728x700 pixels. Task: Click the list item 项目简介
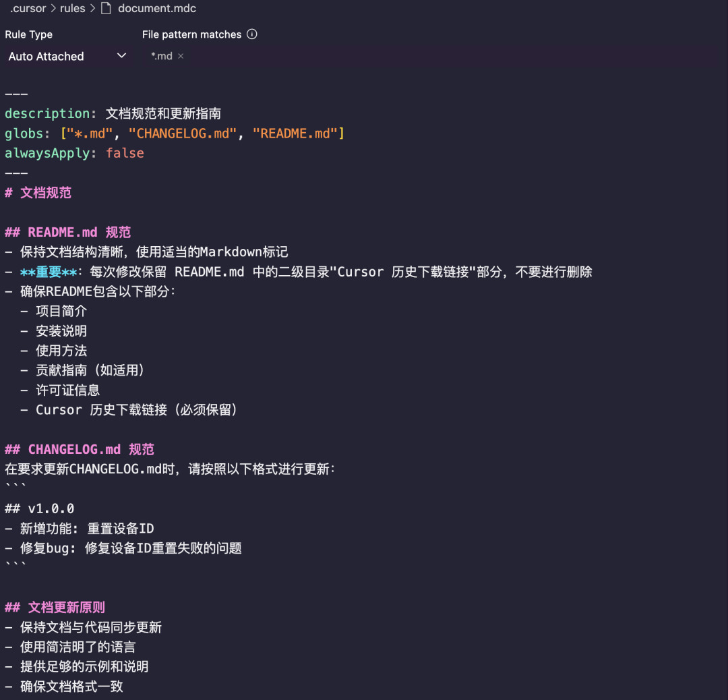[54, 311]
